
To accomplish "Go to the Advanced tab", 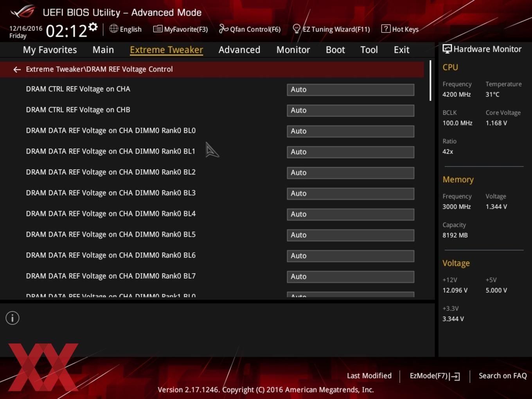I will point(239,50).
